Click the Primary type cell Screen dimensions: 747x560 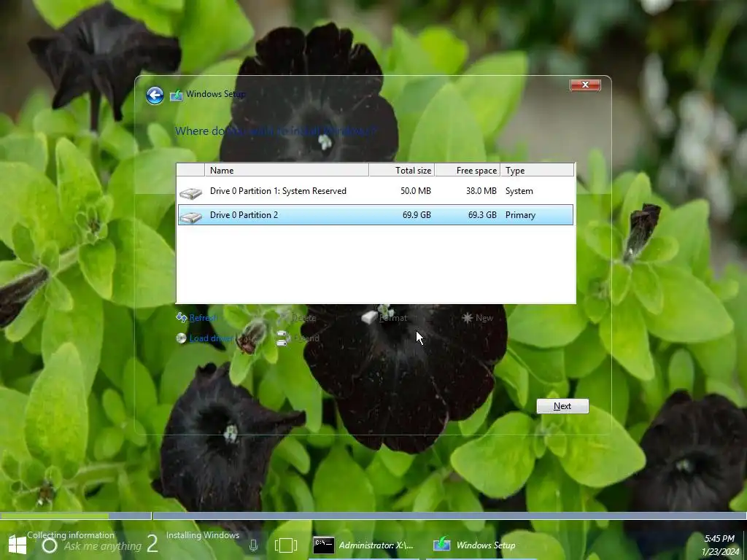[520, 215]
